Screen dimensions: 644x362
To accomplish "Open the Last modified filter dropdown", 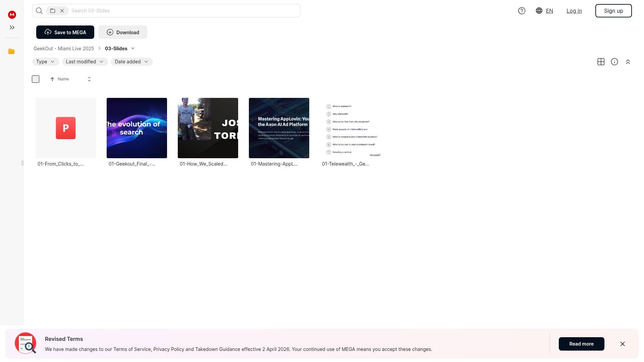I will 85,62.
